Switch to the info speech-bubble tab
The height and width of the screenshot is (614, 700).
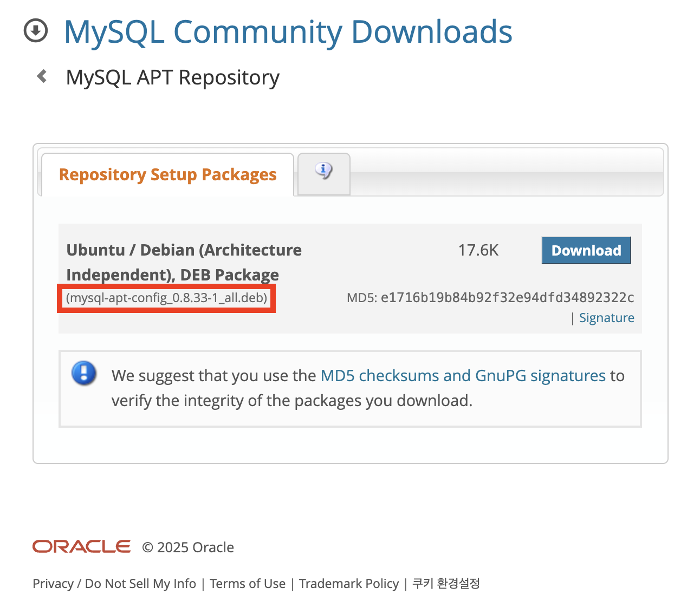(324, 173)
